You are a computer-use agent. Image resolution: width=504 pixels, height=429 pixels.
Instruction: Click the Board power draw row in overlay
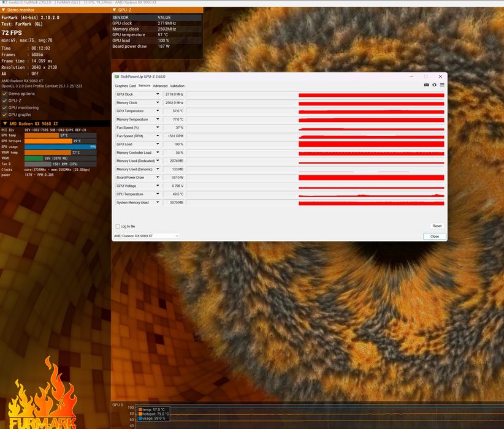156,47
